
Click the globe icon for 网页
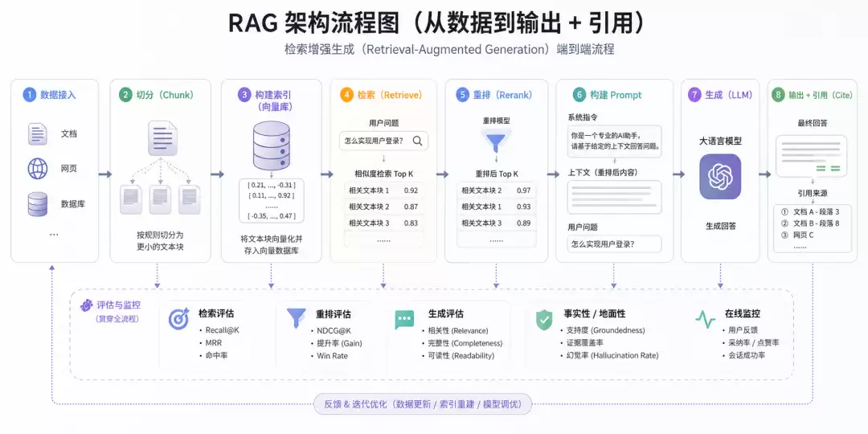[38, 168]
